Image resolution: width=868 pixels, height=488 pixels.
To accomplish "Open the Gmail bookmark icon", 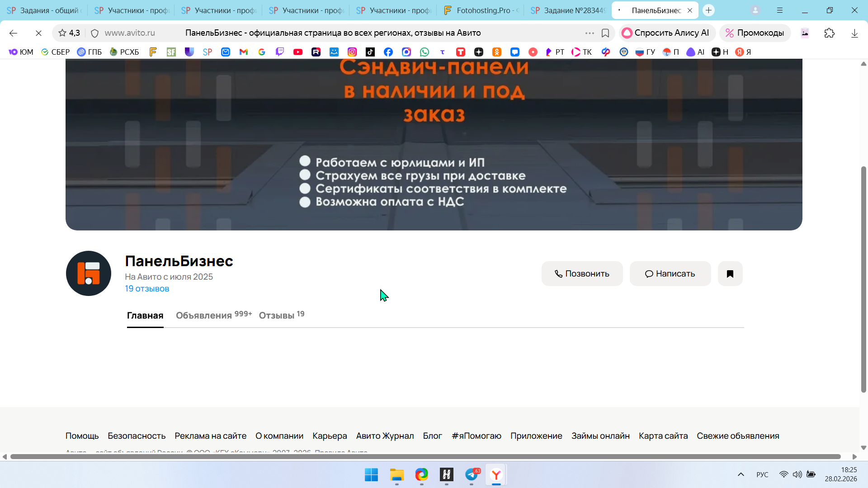I will point(244,52).
